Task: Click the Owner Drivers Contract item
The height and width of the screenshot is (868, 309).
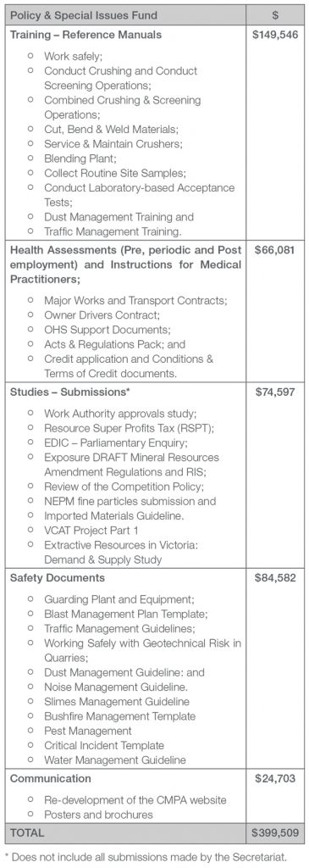Action: [102, 315]
